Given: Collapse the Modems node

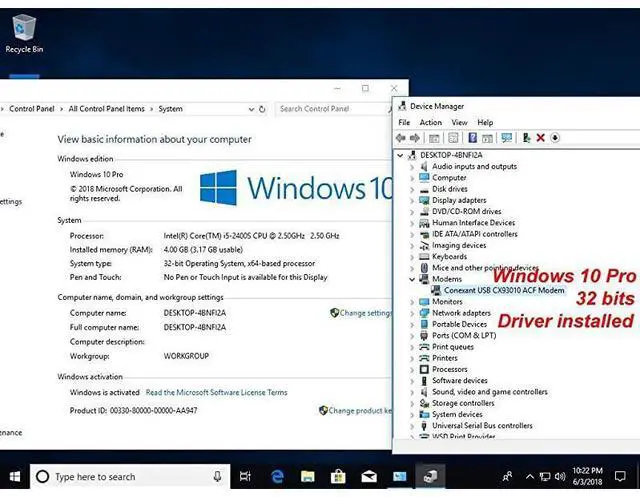Looking at the screenshot, I should tap(412, 280).
